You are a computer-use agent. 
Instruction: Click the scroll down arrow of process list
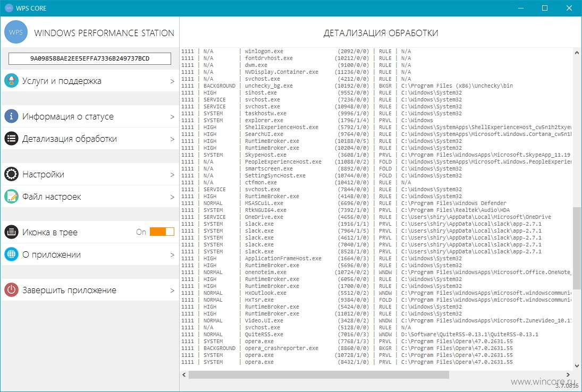[x=577, y=367]
